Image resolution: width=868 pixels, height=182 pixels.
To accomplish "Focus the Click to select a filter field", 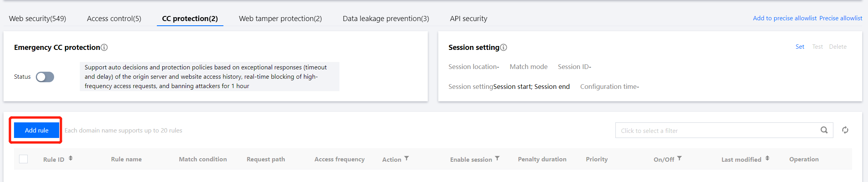I will [x=716, y=131].
